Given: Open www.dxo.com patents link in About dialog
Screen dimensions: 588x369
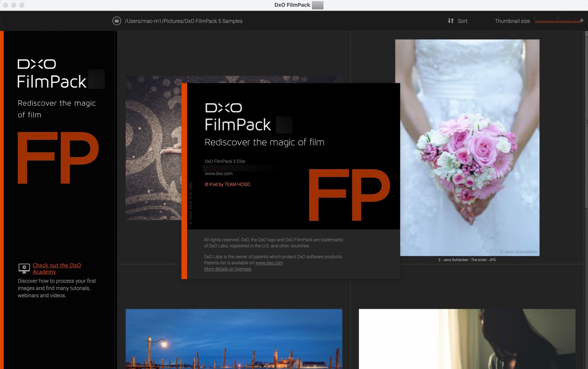Looking at the screenshot, I should click(269, 263).
